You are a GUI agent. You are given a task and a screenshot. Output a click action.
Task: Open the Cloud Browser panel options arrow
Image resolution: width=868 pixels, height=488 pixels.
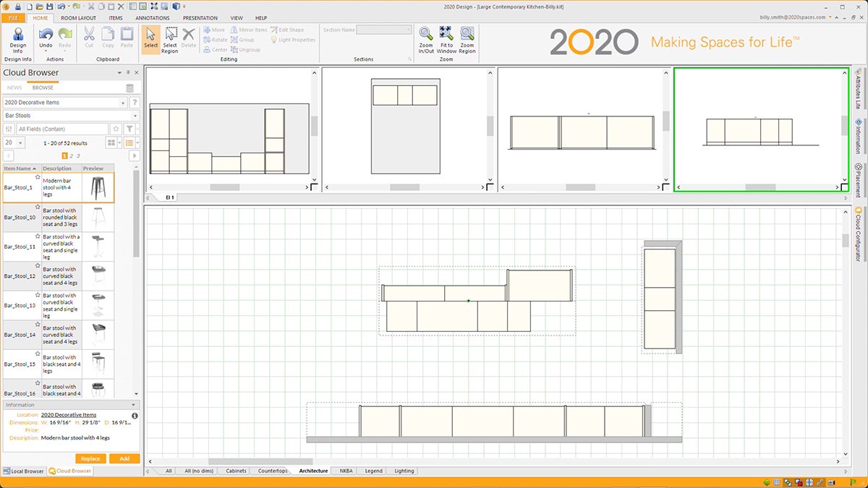(119, 73)
